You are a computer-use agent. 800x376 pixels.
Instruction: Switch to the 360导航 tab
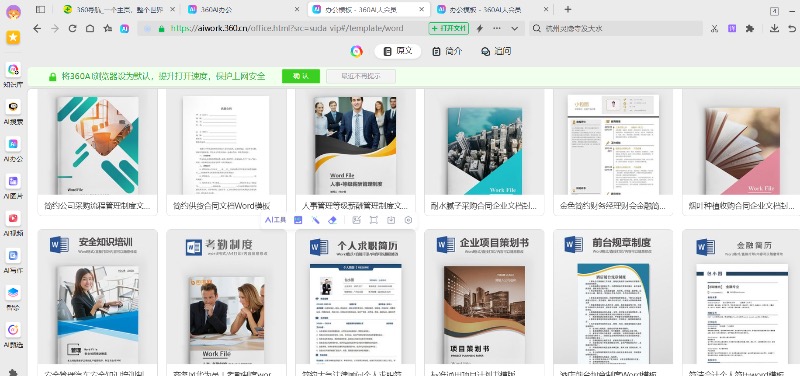tap(120, 9)
